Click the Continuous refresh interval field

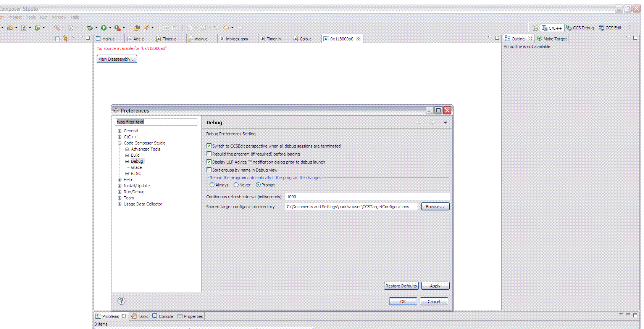367,197
